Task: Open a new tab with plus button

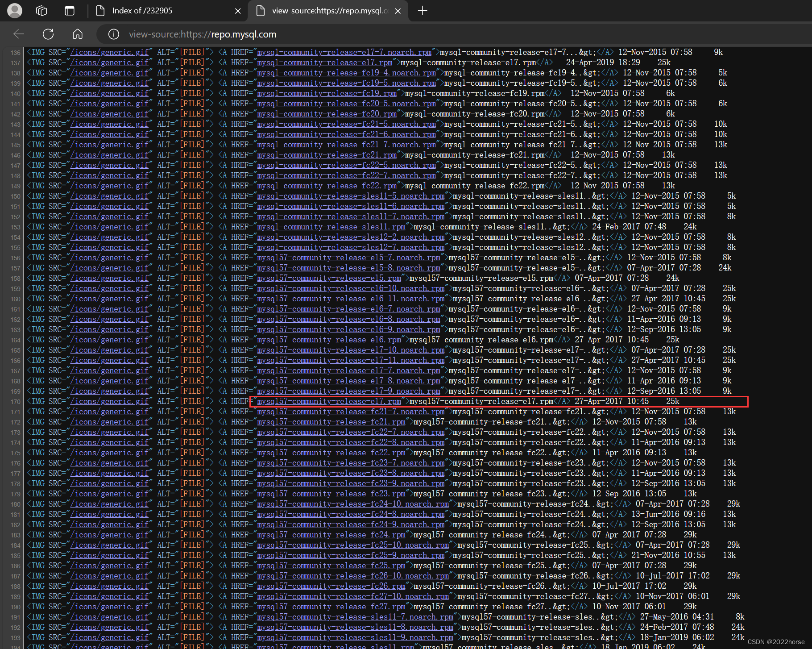Action: 423,11
